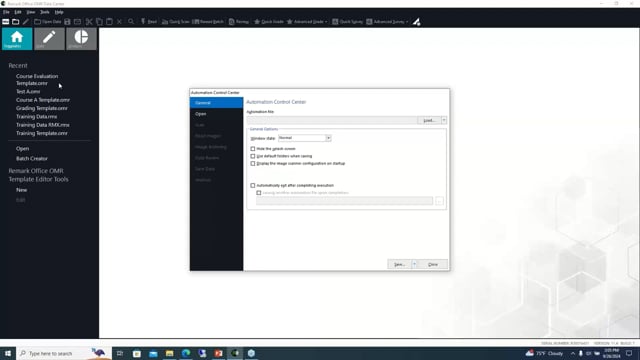Screen dimensions: 640x360
Task: Click the Close button in dialog
Action: point(433,264)
